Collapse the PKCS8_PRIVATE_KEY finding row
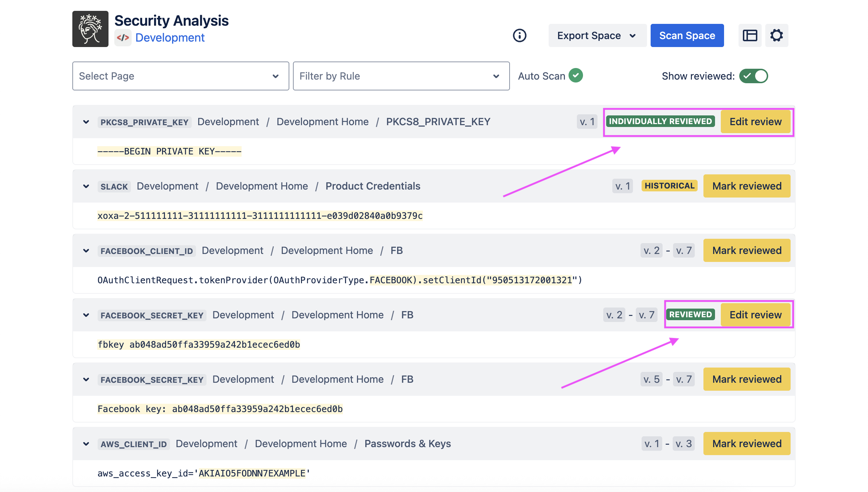Screen dimensions: 868x492 click(x=86, y=122)
